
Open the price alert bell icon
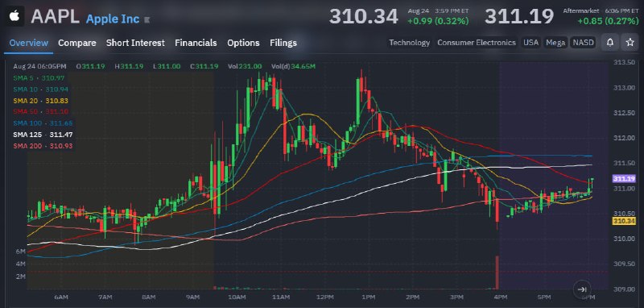(x=610, y=43)
